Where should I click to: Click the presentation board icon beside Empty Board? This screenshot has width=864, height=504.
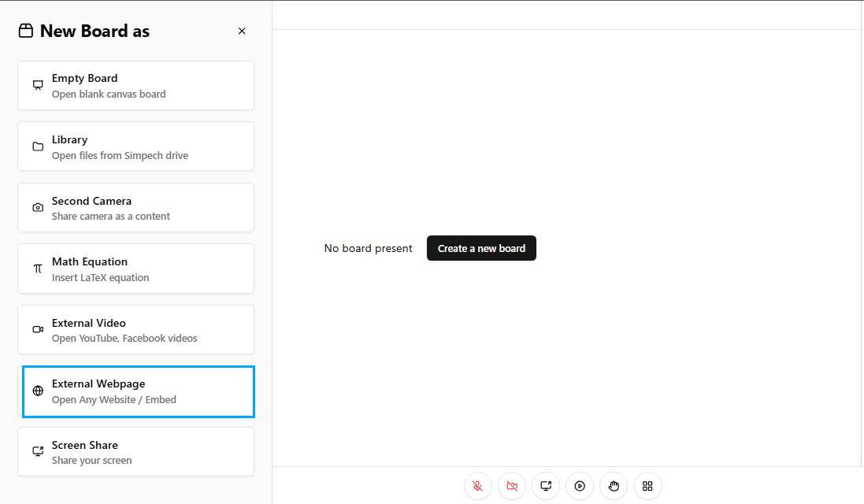coord(38,86)
